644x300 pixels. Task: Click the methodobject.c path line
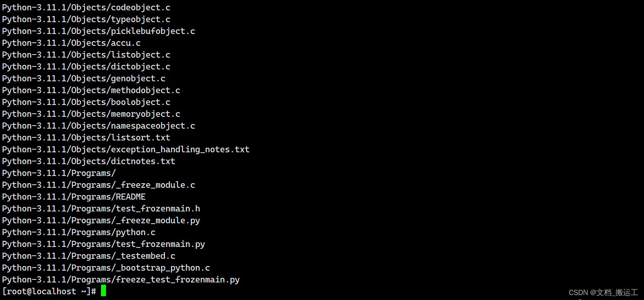point(91,90)
